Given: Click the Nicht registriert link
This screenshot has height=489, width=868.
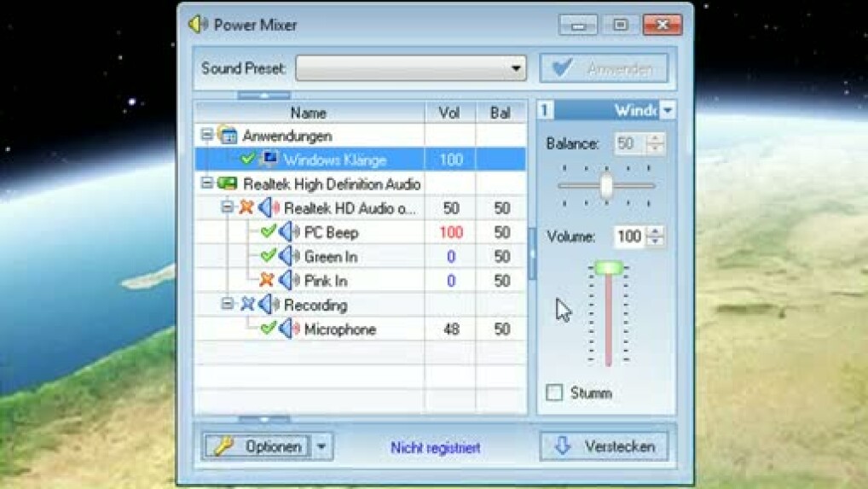Looking at the screenshot, I should pos(435,447).
